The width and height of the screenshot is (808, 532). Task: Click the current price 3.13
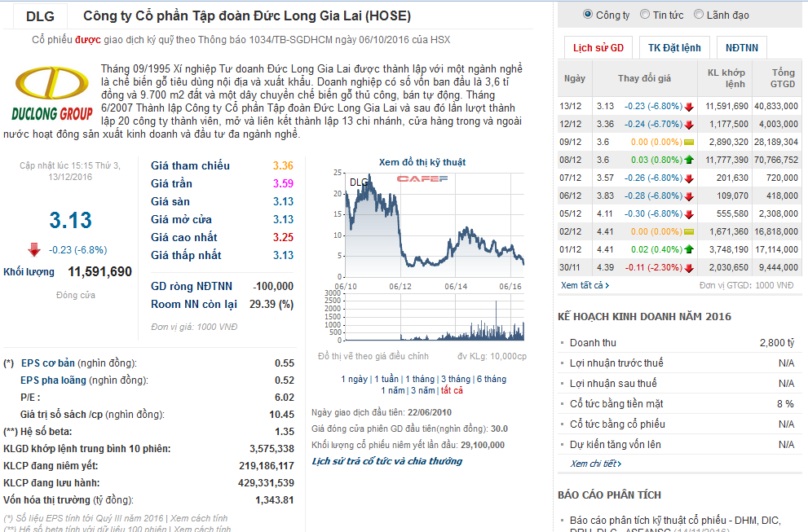71,221
